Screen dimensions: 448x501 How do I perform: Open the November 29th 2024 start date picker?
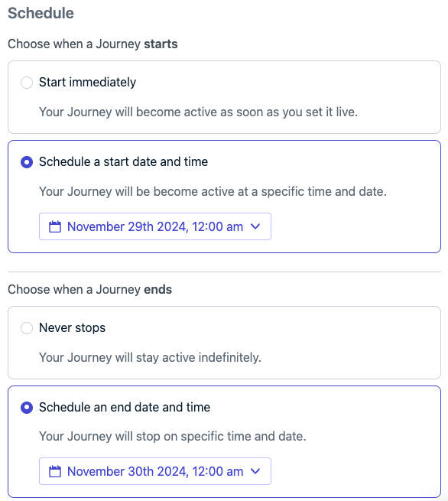pos(155,226)
